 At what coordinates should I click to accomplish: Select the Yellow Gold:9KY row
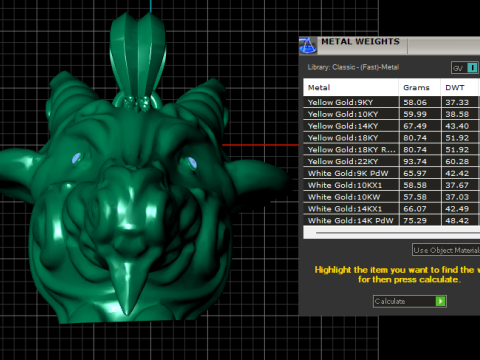click(392, 102)
